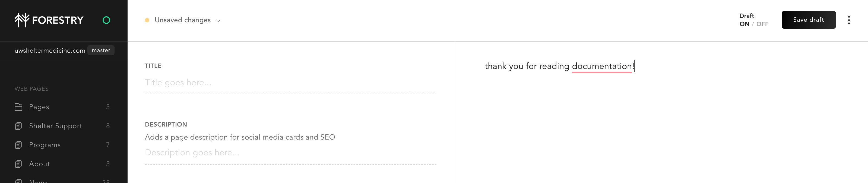868x183 pixels.
Task: Switch Draft mode to OFF
Action: (762, 24)
